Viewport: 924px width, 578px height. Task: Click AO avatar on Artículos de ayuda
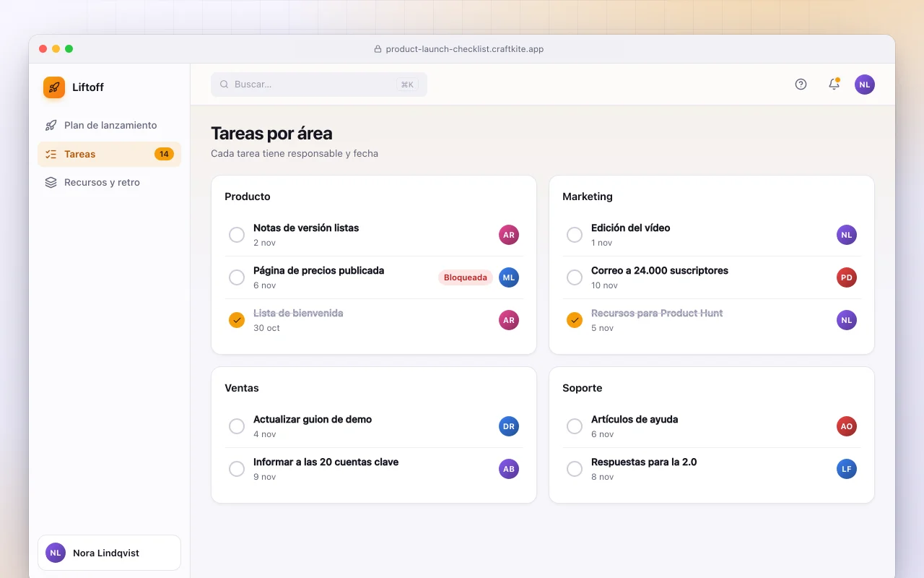(847, 426)
